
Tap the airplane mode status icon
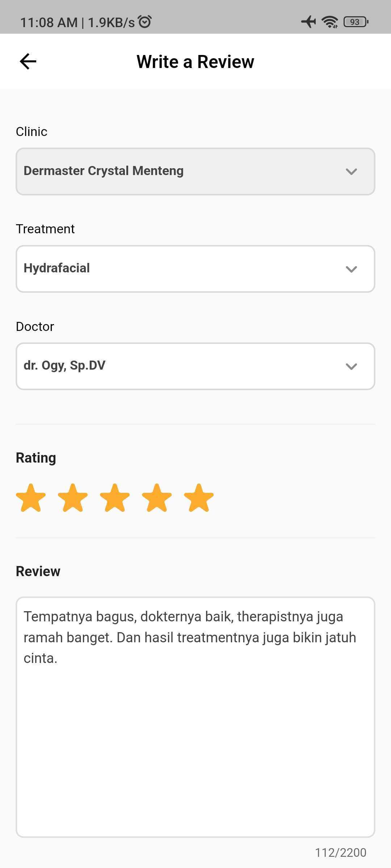[308, 22]
